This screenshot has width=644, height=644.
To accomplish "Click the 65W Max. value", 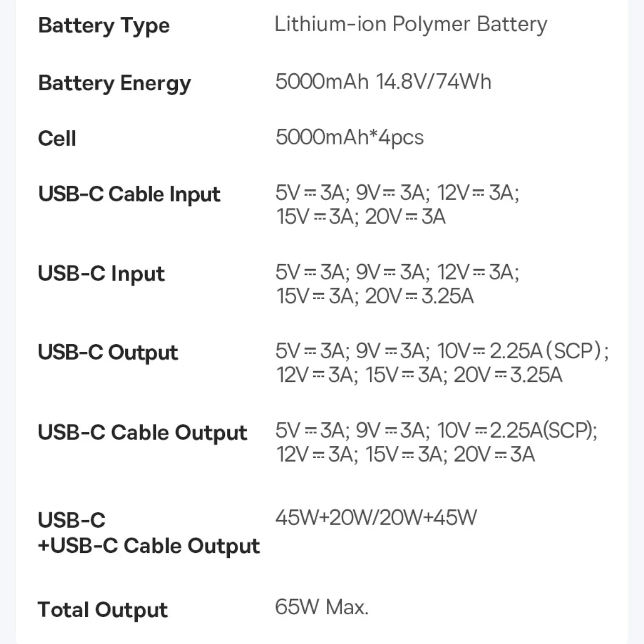I will [322, 607].
